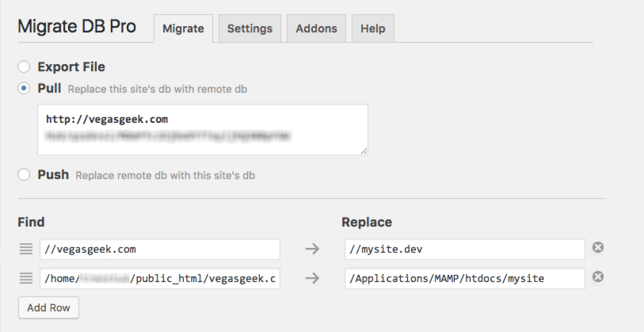The image size is (644, 332).
Task: Click arrow icon in second find-replace row
Action: click(312, 278)
